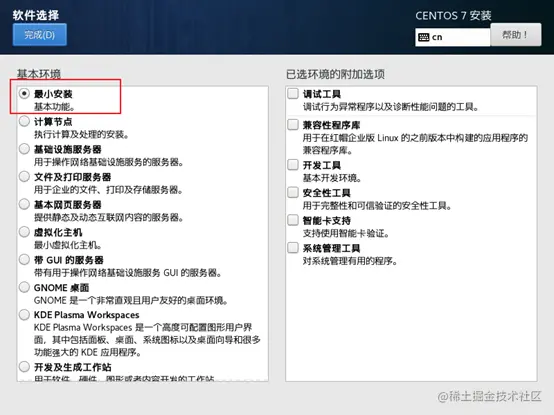
Task: Select the 计算节点 radio option
Action: pos(24,121)
